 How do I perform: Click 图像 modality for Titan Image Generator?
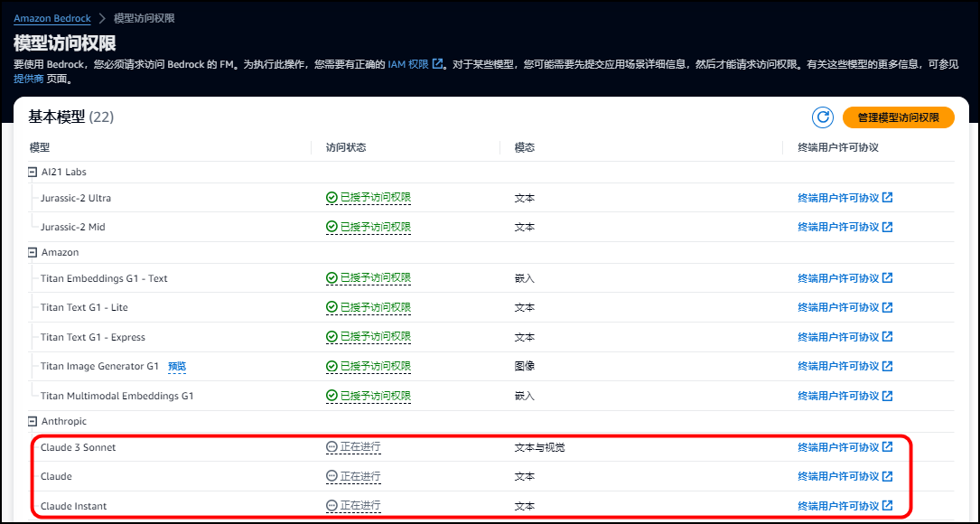525,366
